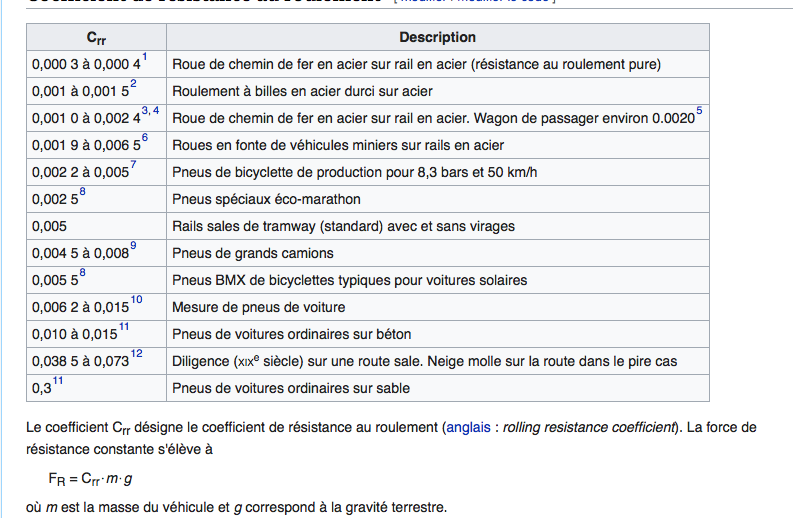
Task: Click the "Crr" column header
Action: click(97, 38)
